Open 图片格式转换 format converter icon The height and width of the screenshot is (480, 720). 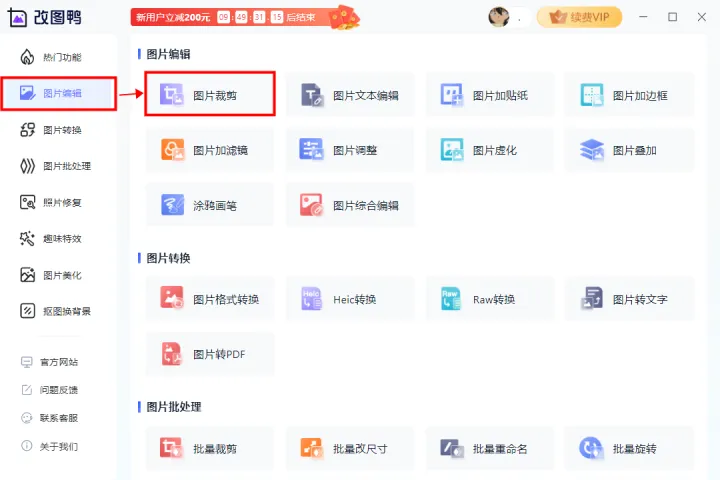coord(172,298)
